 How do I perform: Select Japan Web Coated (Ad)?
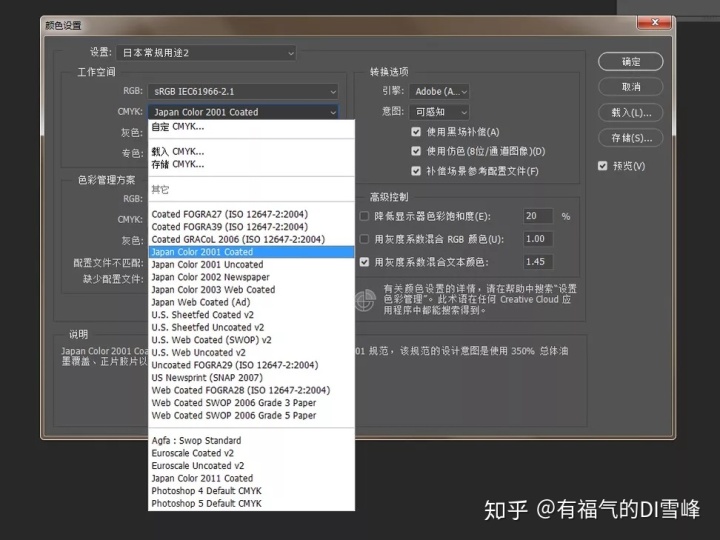(x=251, y=302)
